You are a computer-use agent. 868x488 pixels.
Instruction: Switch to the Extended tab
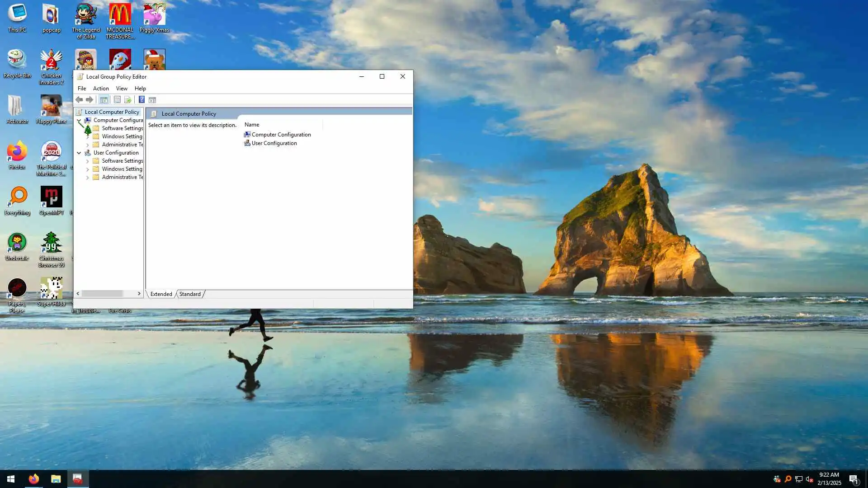pyautogui.click(x=161, y=294)
